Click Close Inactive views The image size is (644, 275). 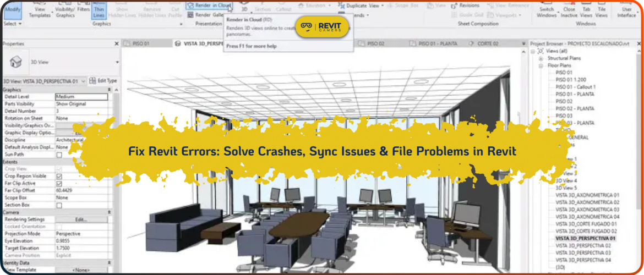coord(569,10)
